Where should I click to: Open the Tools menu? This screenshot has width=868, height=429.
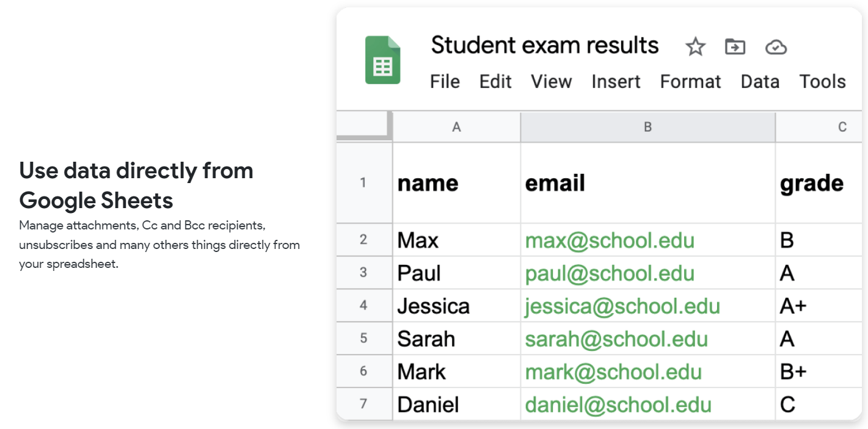click(x=822, y=82)
